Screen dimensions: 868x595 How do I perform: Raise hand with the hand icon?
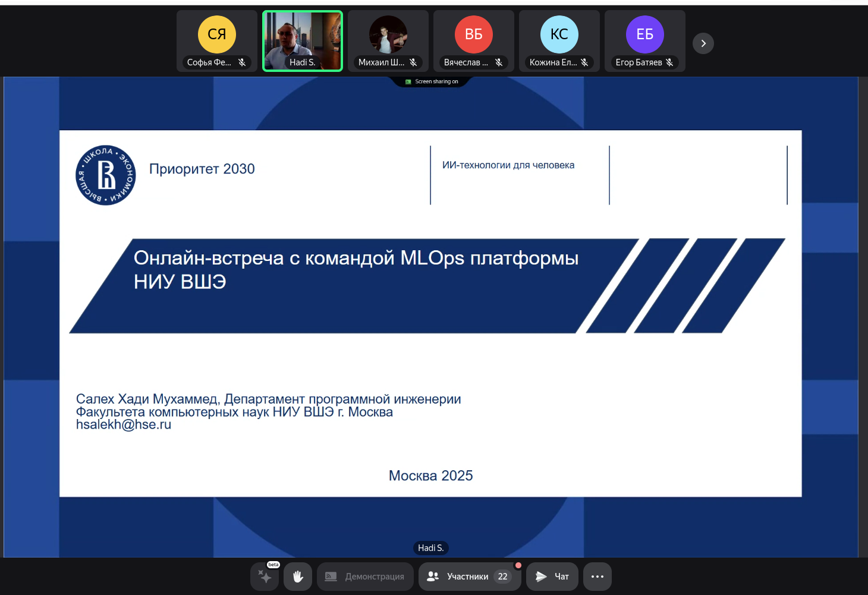coord(298,577)
